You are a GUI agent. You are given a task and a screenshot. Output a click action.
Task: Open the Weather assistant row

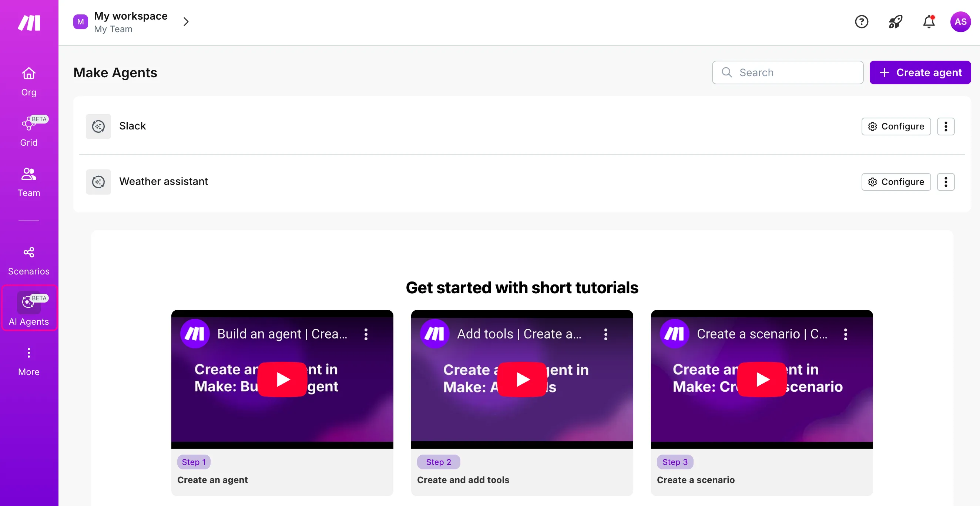point(521,182)
